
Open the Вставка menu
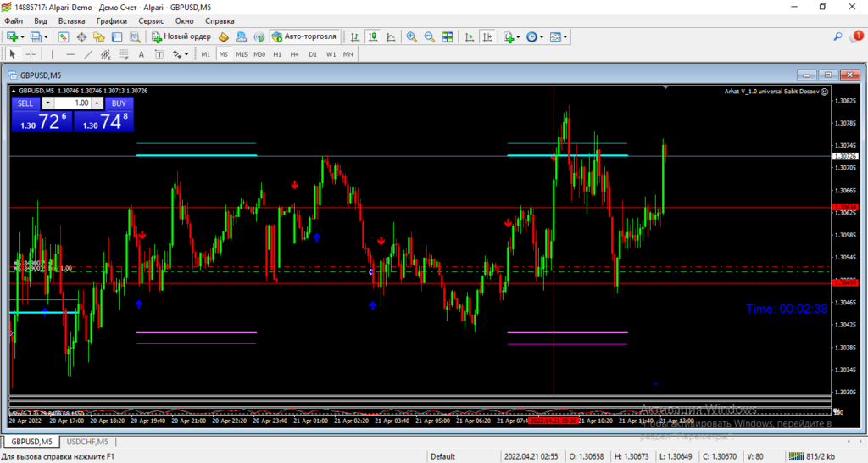click(x=71, y=21)
